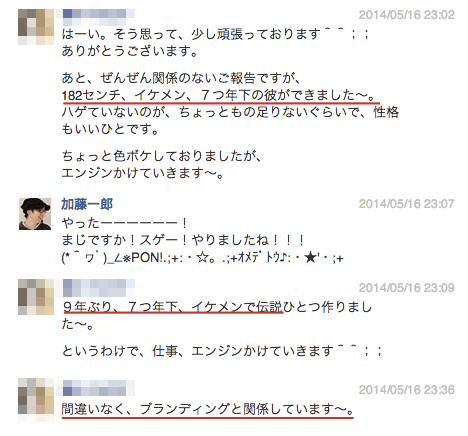Image resolution: width=468 pixels, height=436 pixels.
Task: Click the underlined line starting with 182センチ
Action: 220,96
